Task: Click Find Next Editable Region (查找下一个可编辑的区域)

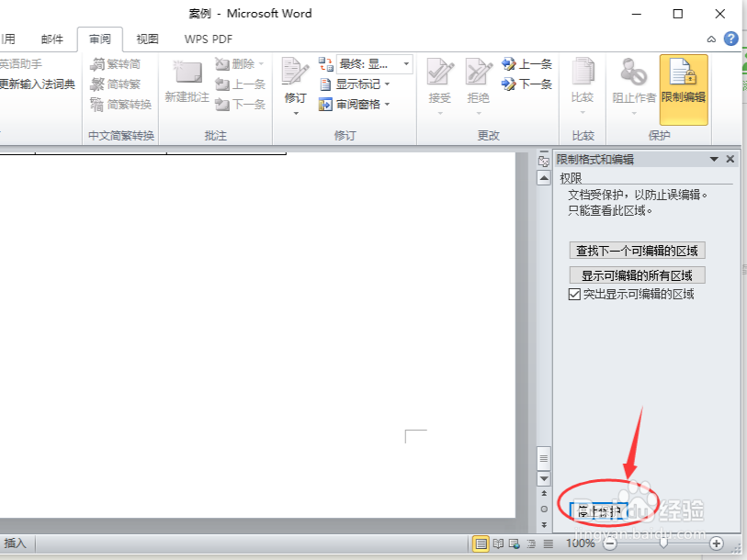Action: point(637,251)
